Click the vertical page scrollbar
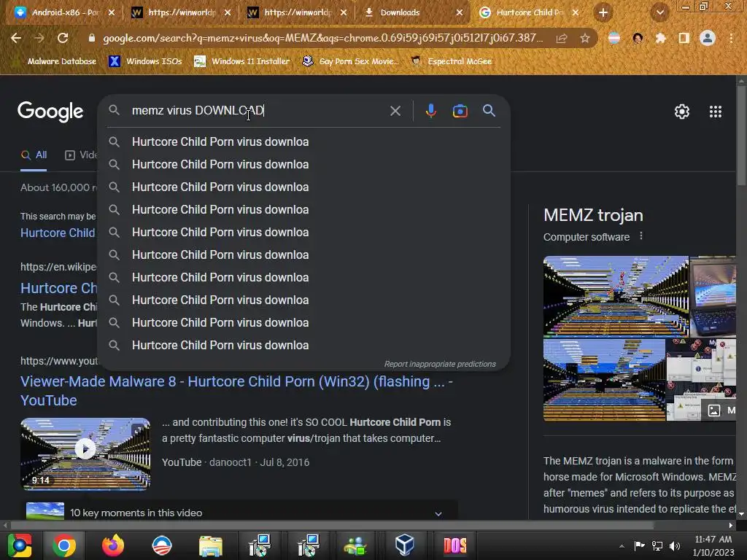The height and width of the screenshot is (560, 747). (741, 136)
